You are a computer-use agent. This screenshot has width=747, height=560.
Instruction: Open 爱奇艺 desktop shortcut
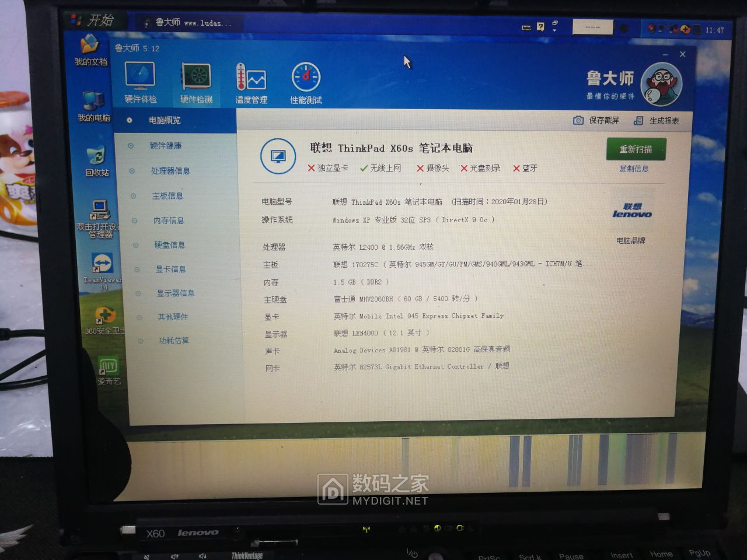pos(109,370)
